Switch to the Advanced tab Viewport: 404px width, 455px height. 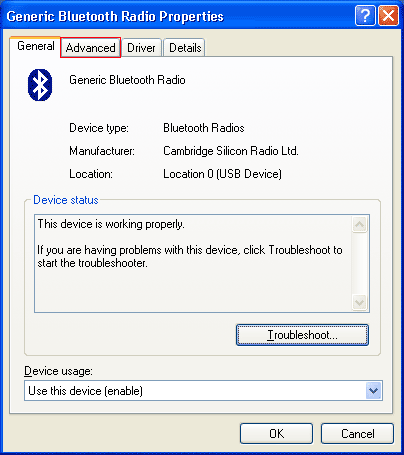click(x=90, y=48)
